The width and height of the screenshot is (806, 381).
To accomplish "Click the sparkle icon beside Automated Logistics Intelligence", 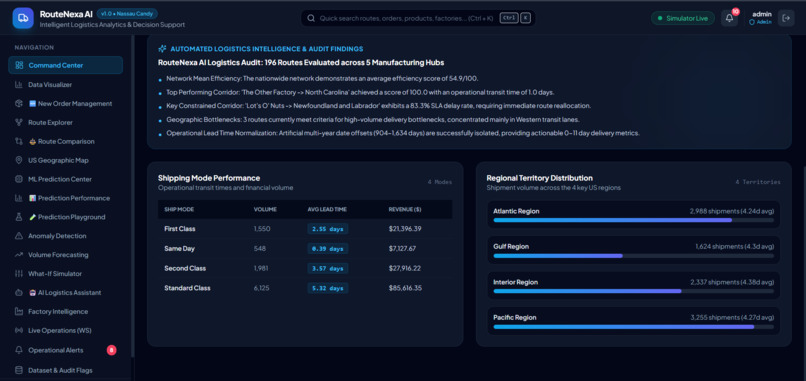I will [162, 49].
